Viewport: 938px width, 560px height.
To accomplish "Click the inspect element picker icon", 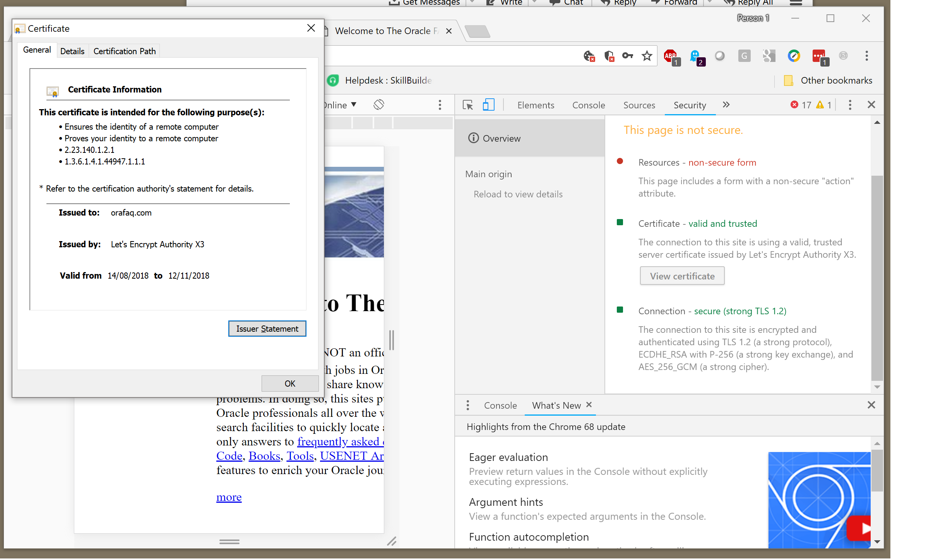I will pos(467,105).
